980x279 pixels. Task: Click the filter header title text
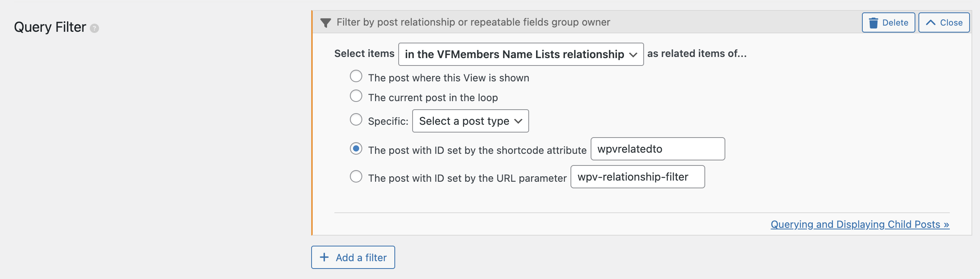click(473, 22)
